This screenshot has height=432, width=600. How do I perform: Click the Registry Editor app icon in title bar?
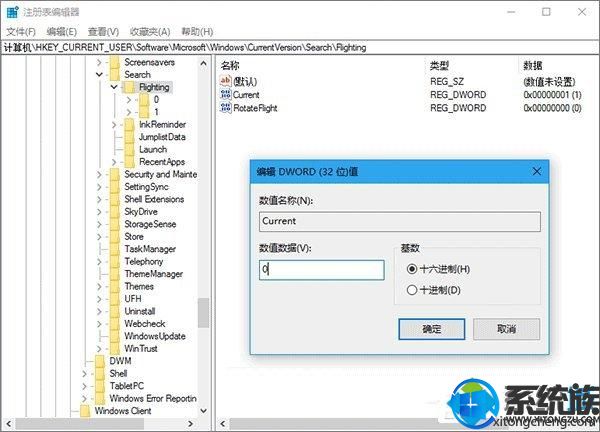pos(12,12)
